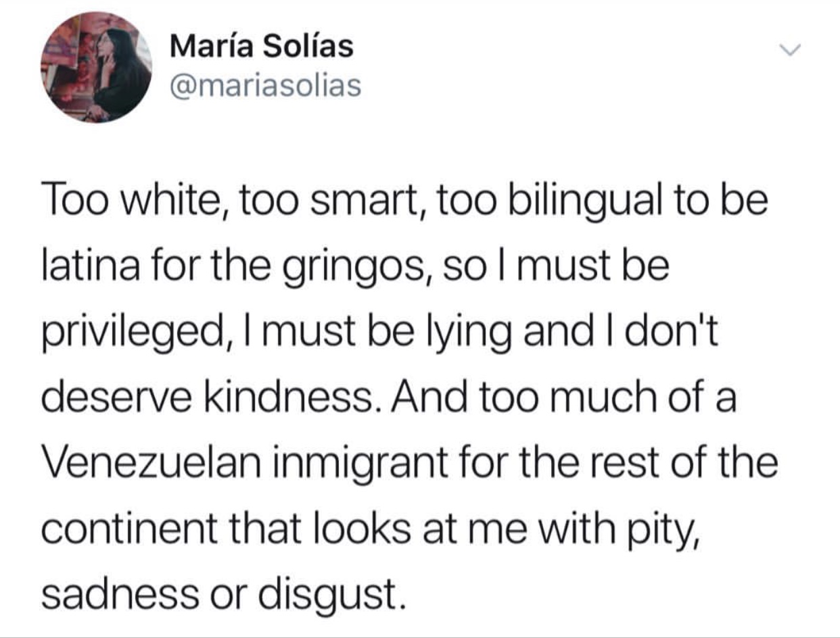Open the @mariasolias handle link

click(265, 86)
